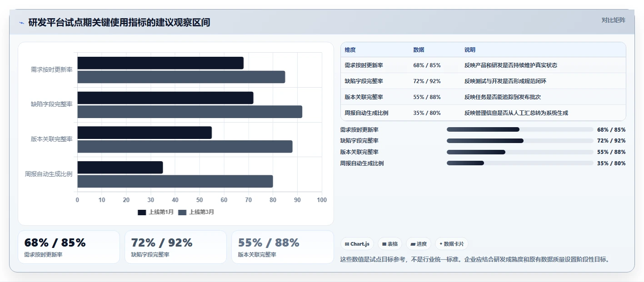Click the 周报自动生成比例 progress bar
The width and height of the screenshot is (644, 282).
click(520, 163)
